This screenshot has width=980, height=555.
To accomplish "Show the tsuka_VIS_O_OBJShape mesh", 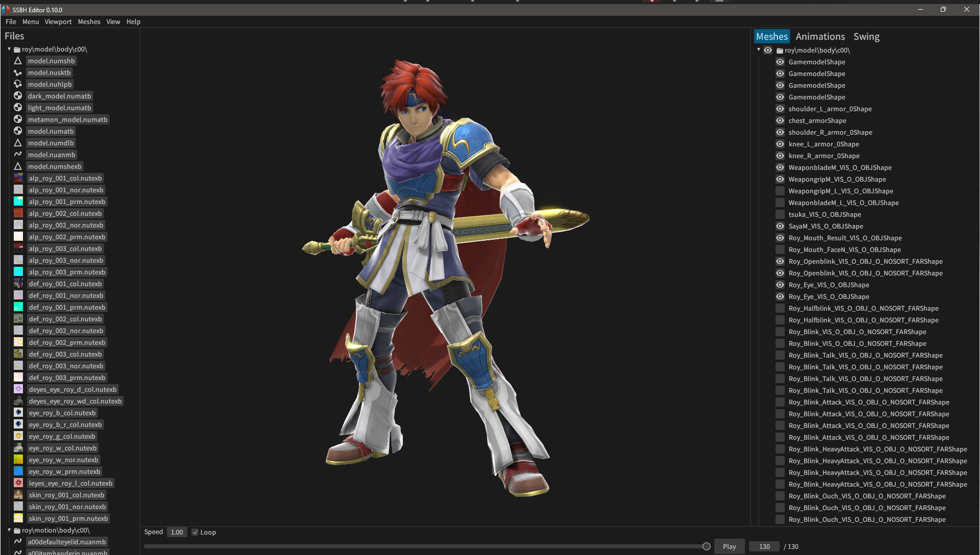I will point(780,214).
